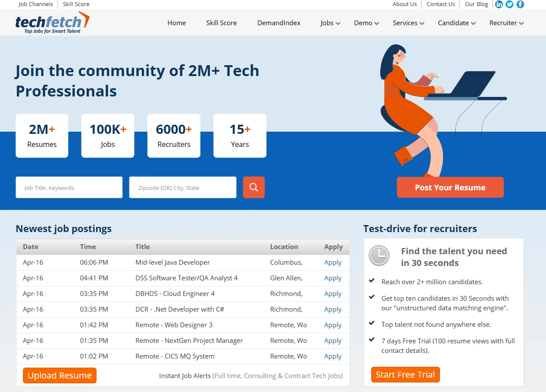Click the 04:41 PM time cell

[x=94, y=278]
